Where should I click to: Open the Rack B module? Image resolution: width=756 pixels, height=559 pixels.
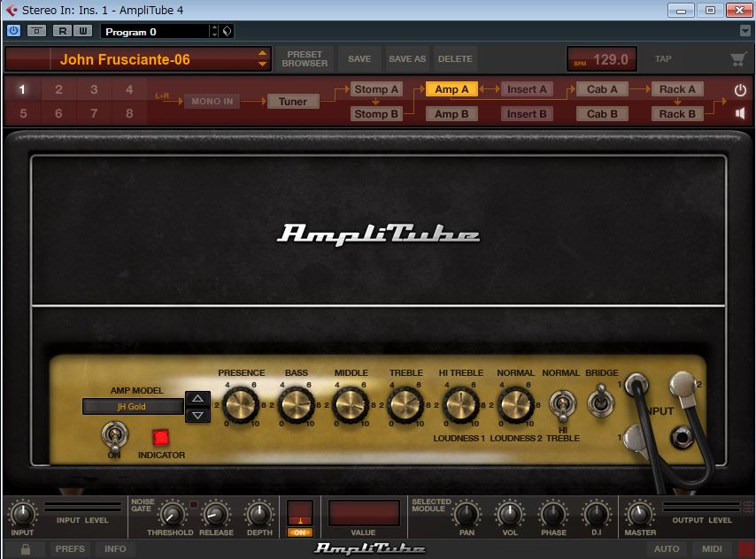click(x=677, y=114)
